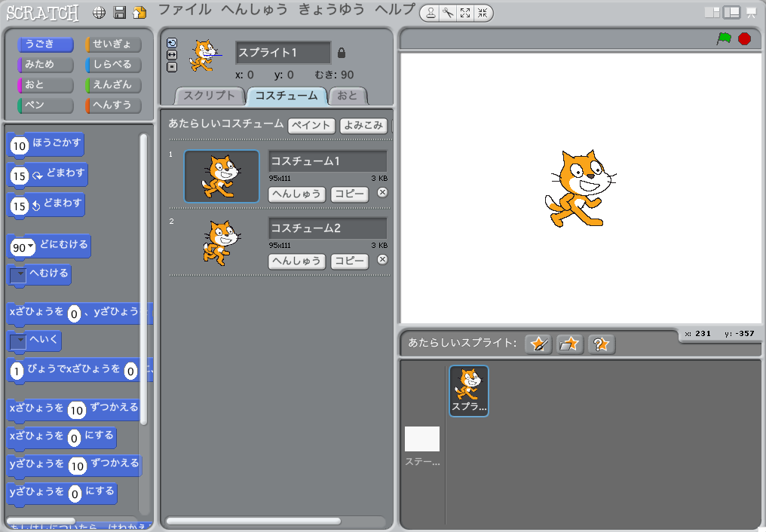Select the shrink sprite tool

pyautogui.click(x=483, y=13)
